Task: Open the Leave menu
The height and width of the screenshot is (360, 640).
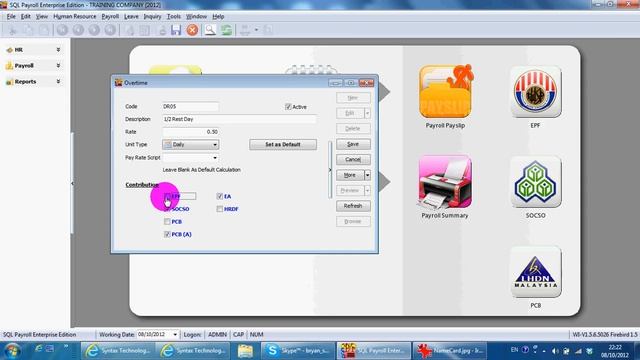Action: [131, 16]
